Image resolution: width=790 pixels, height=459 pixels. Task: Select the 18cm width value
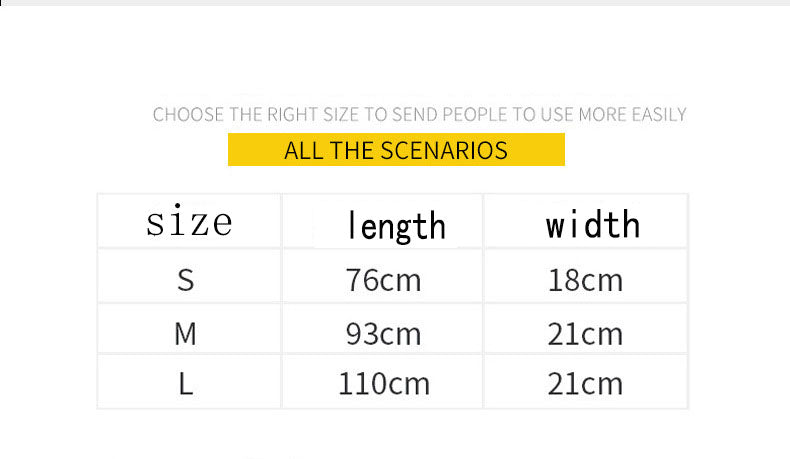coord(585,280)
